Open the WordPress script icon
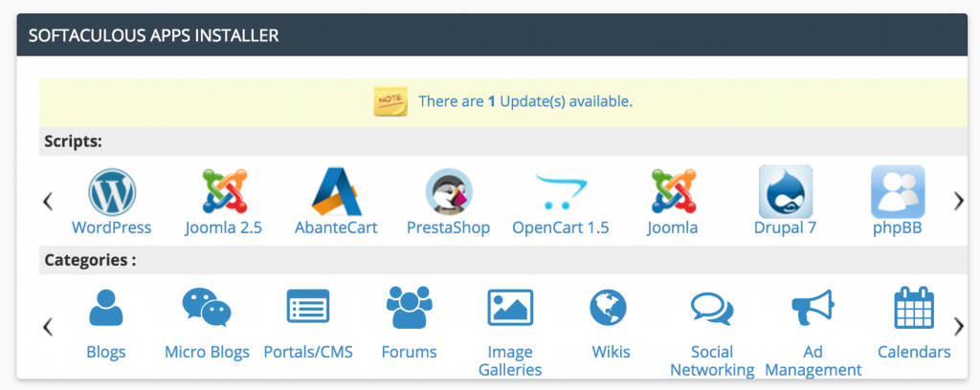The image size is (980, 390). coord(112,191)
